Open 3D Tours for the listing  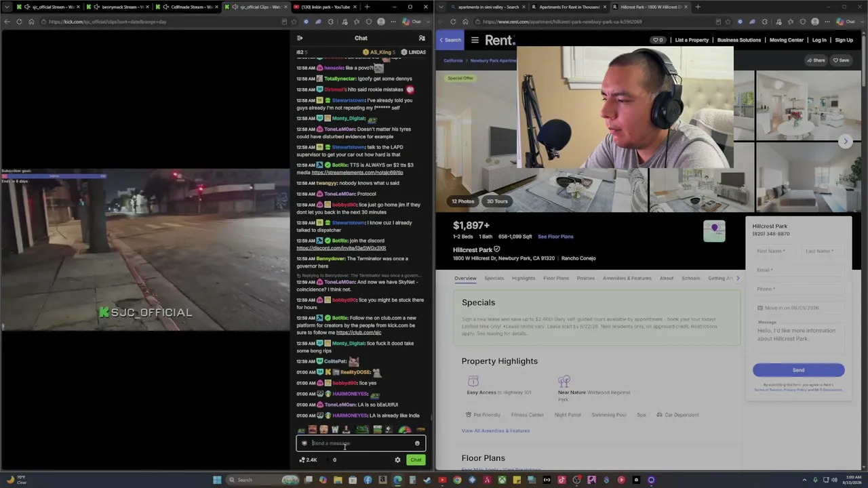pos(497,201)
